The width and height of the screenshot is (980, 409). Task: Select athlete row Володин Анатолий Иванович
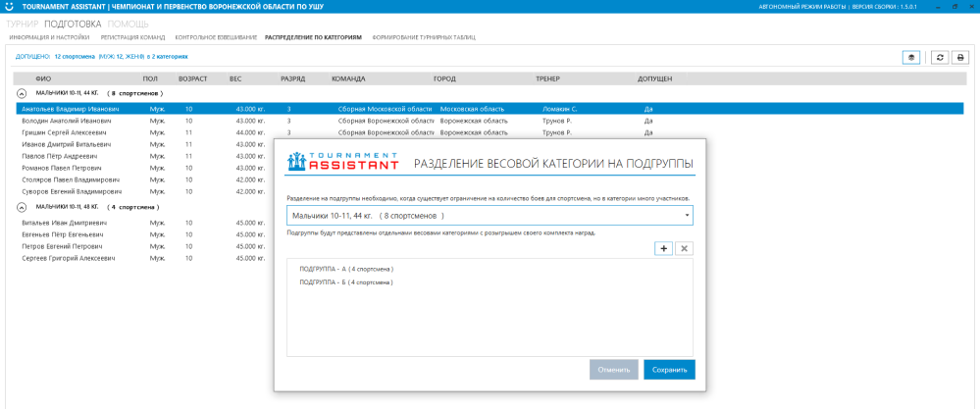[66, 121]
